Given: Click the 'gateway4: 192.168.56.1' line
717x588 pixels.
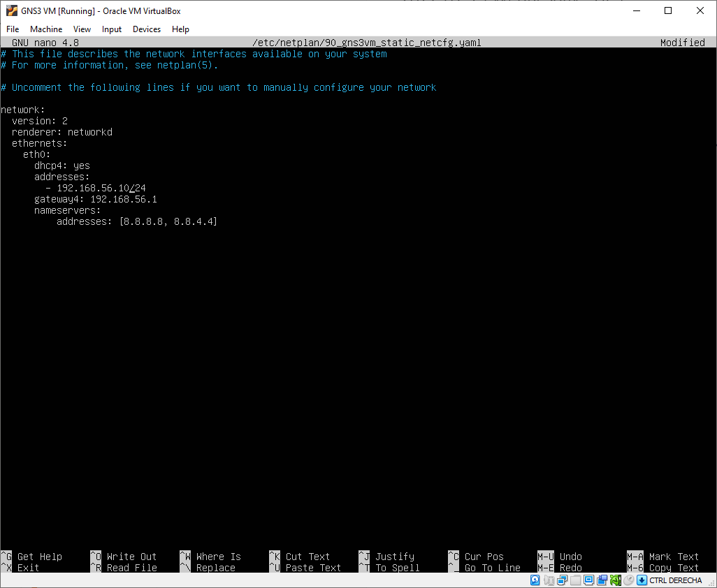Looking at the screenshot, I should [96, 199].
